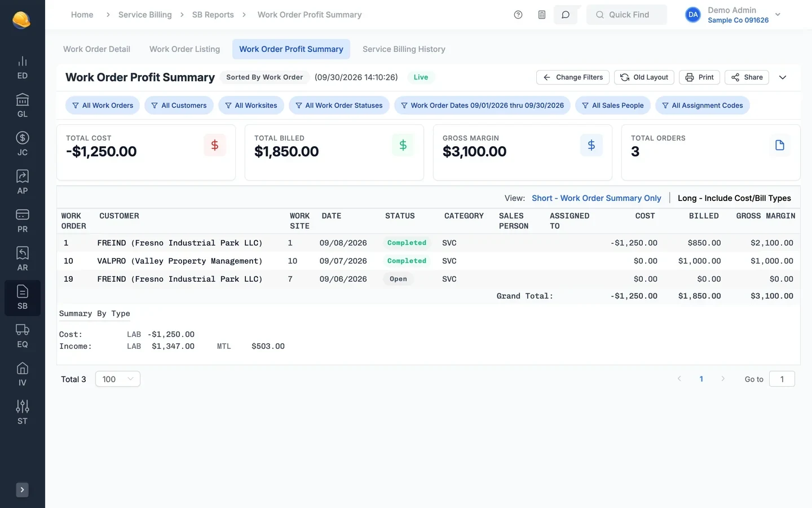812x508 pixels.
Task: Select the SB service billing module
Action: [x=23, y=298]
